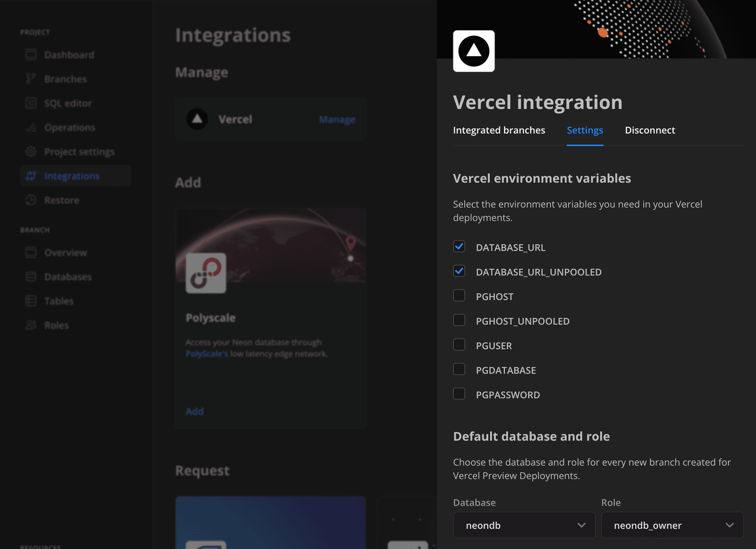Switch to Integrated branches tab
Viewport: 756px width, 549px height.
(499, 130)
